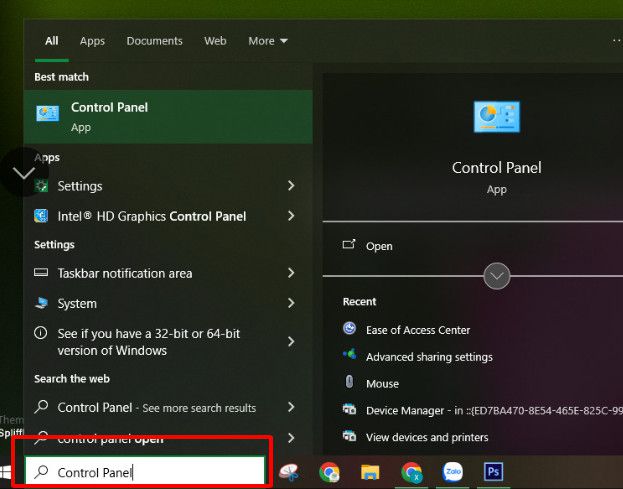This screenshot has width=623, height=489.
Task: Open Ease of Access Center recent item
Action: click(x=418, y=330)
